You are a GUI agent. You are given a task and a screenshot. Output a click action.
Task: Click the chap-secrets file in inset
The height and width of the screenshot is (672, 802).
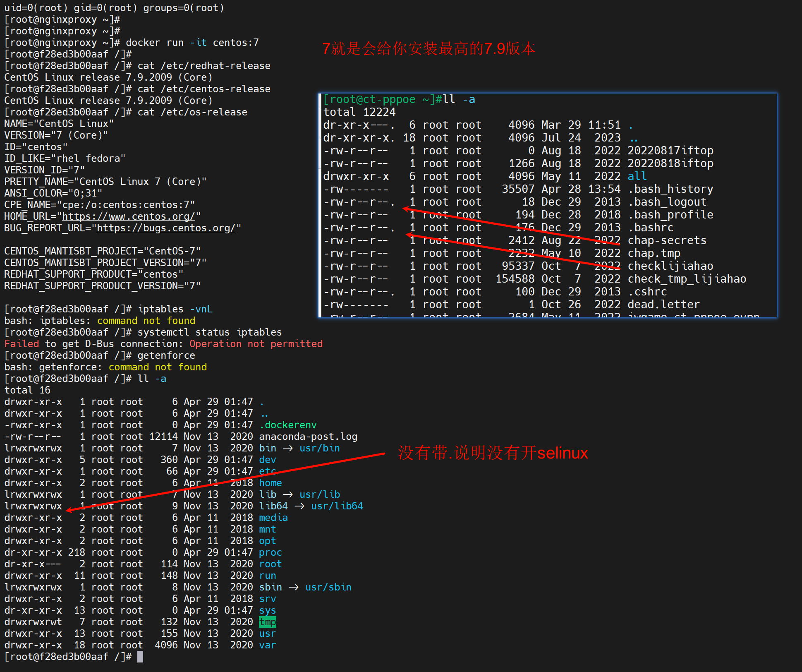667,240
